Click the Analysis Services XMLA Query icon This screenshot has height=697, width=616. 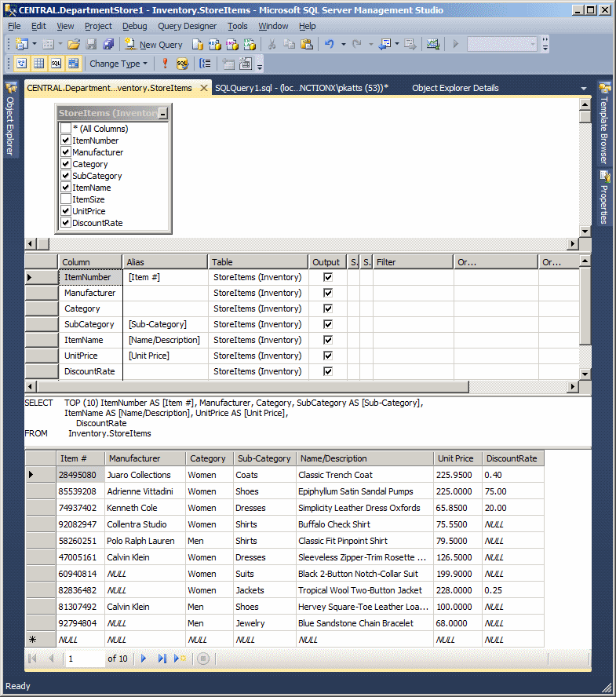[250, 44]
